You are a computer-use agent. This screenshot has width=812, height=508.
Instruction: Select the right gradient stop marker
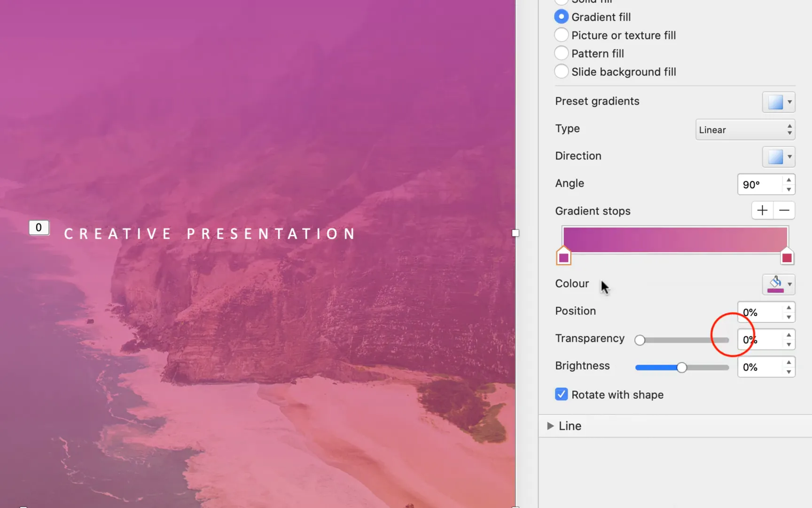tap(787, 256)
